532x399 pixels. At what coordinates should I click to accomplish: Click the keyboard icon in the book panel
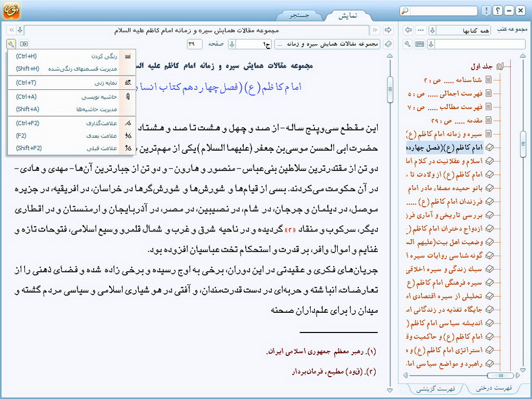click(x=420, y=44)
